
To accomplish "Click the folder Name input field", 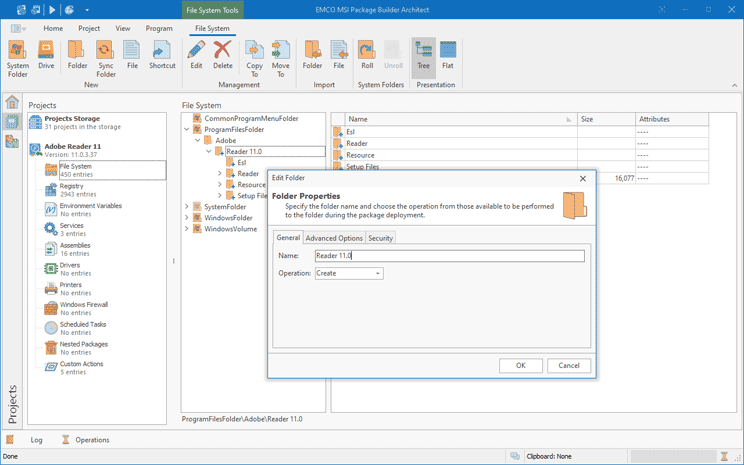I will pos(449,256).
